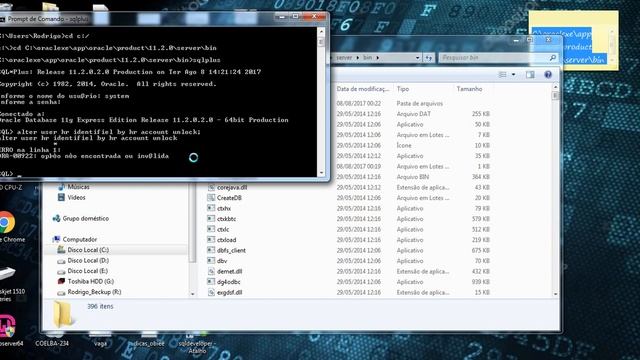Open the address bar history dropdown
This screenshot has width=640, height=360.
pos(418,58)
